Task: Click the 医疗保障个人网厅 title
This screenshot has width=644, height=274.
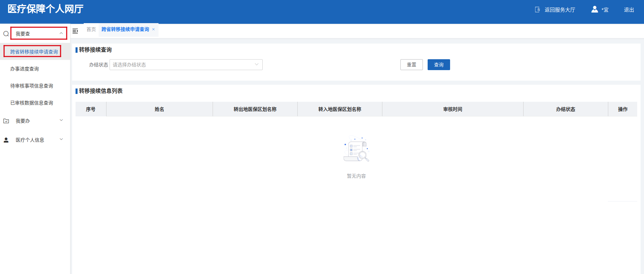Action: (x=46, y=9)
